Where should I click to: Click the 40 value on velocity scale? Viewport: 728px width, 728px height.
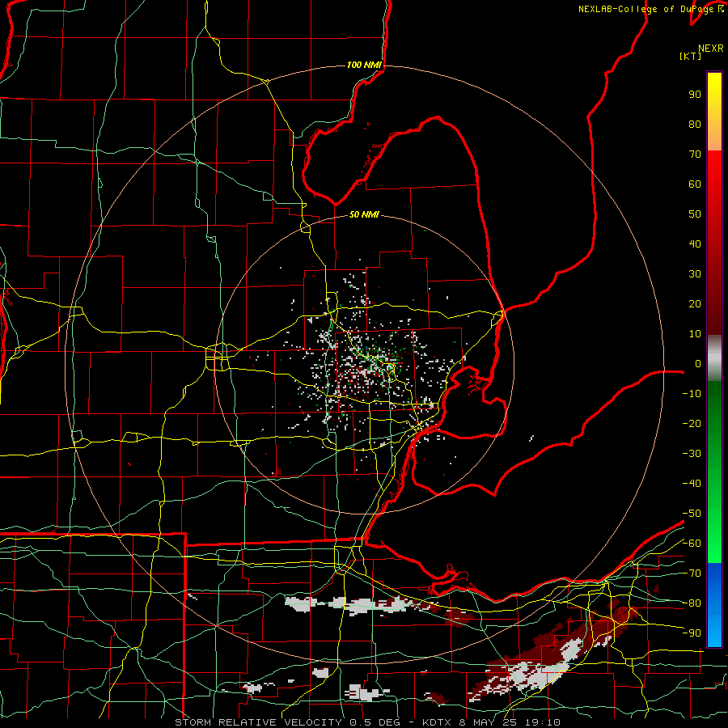pos(695,243)
